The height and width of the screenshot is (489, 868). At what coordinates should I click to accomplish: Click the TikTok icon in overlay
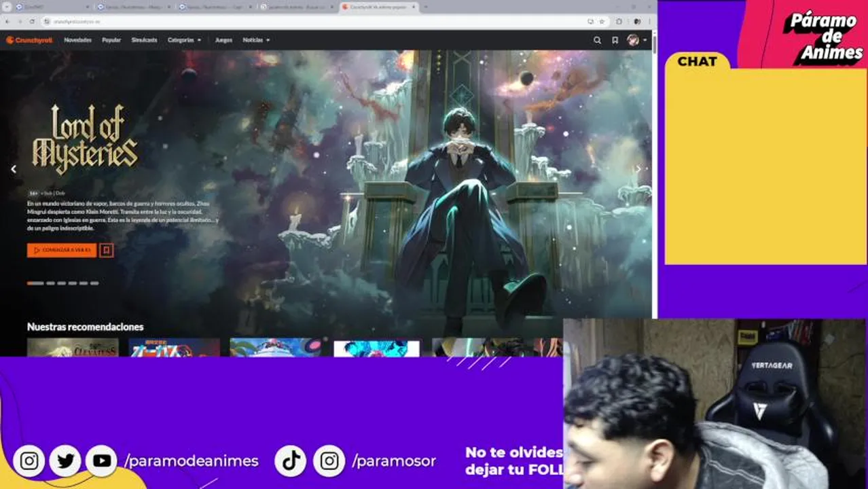(x=291, y=461)
